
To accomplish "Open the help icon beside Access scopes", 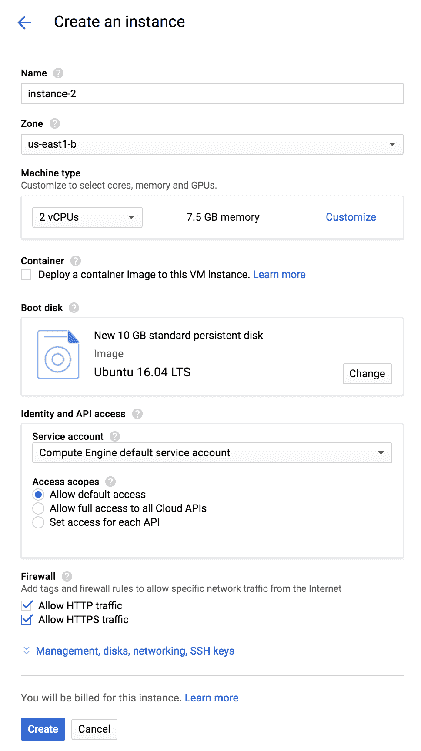I will 111,482.
